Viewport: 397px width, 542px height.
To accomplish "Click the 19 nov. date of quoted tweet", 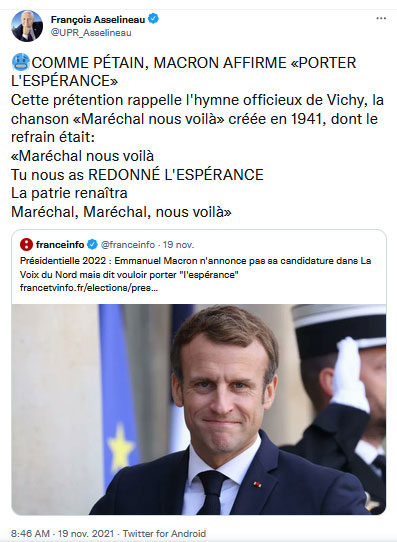I will tap(178, 245).
